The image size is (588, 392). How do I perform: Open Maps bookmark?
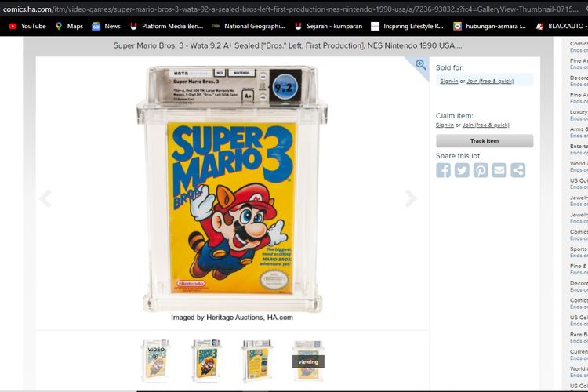pos(69,26)
